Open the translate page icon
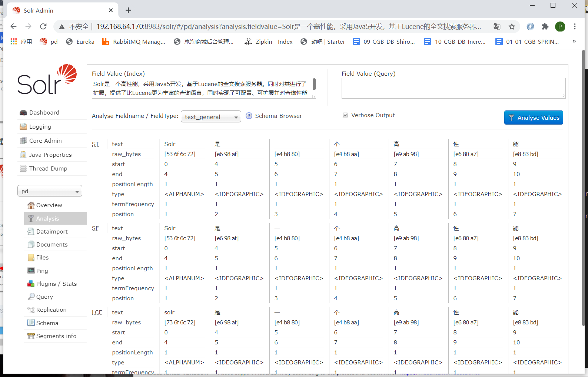This screenshot has height=377, width=588. 497,26
